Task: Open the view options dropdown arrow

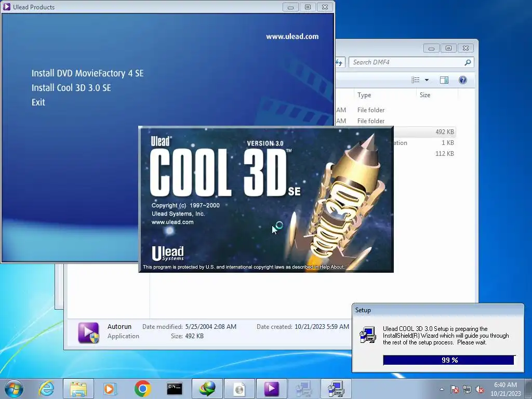Action: pyautogui.click(x=427, y=80)
